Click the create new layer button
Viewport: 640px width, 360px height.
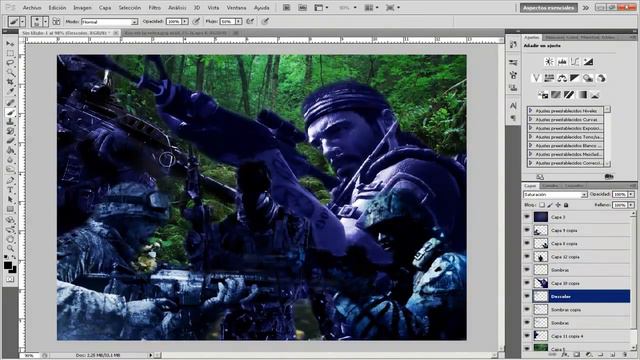pos(612,355)
